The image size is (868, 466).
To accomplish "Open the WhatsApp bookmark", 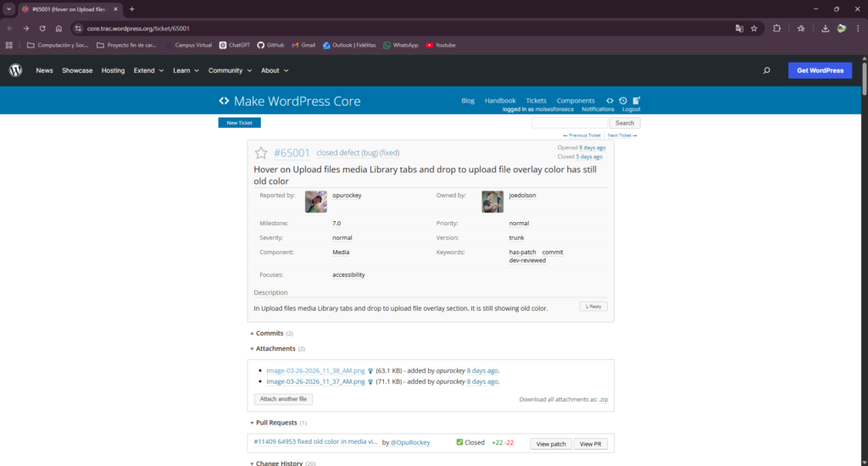I will 401,46.
